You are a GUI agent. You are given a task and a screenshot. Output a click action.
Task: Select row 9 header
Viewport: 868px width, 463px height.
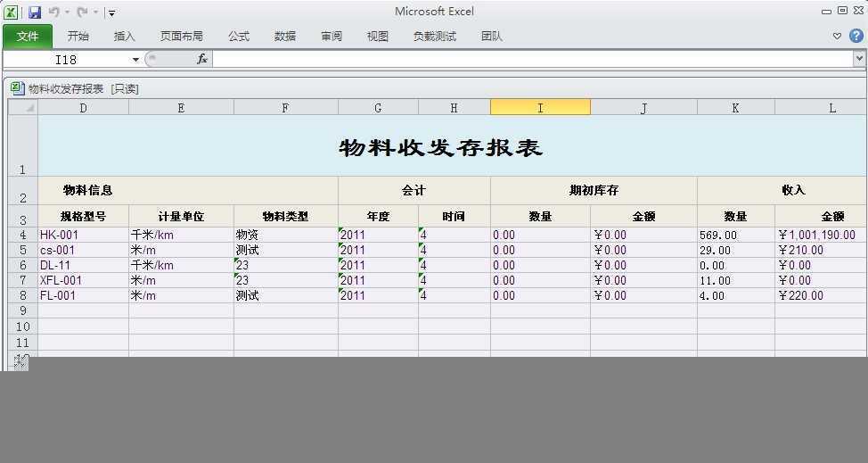coord(23,310)
